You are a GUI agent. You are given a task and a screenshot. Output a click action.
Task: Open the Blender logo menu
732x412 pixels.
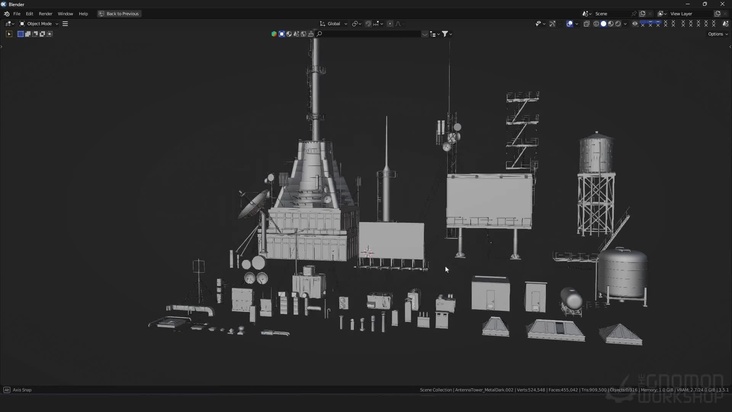7,14
